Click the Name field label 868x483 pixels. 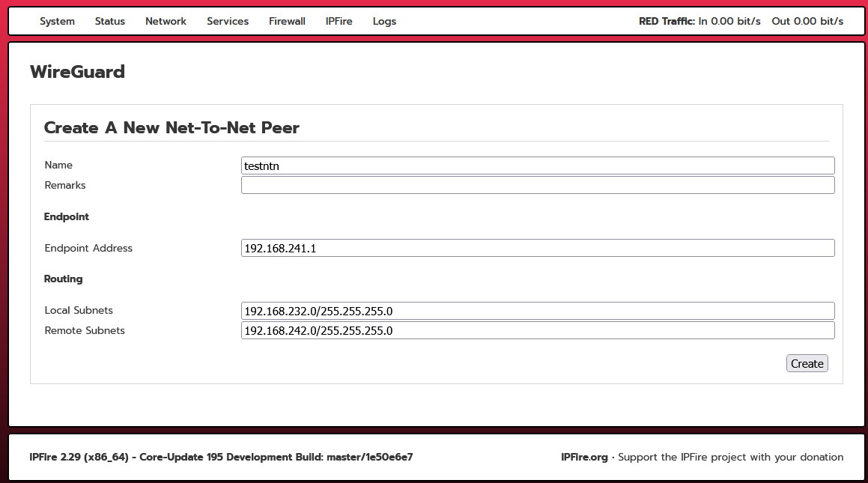58,165
